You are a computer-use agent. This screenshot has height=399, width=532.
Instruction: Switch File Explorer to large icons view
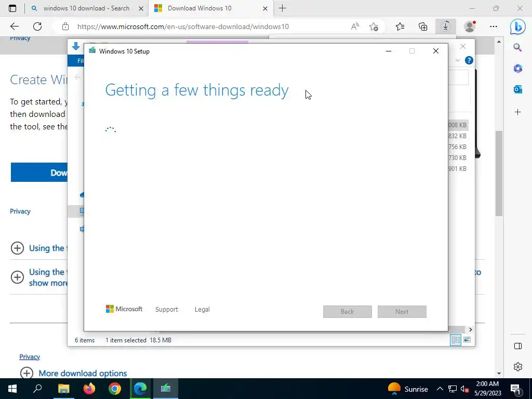467,340
